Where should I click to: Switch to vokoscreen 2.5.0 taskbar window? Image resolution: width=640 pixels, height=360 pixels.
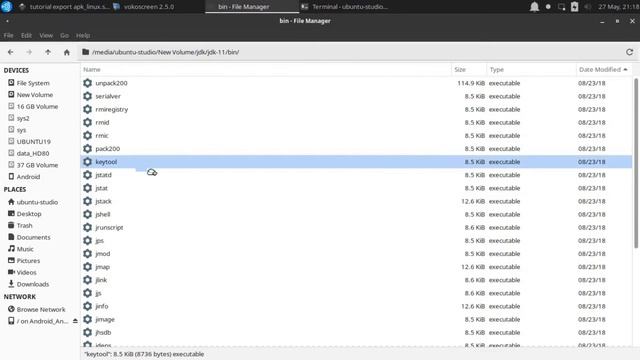[x=144, y=7]
